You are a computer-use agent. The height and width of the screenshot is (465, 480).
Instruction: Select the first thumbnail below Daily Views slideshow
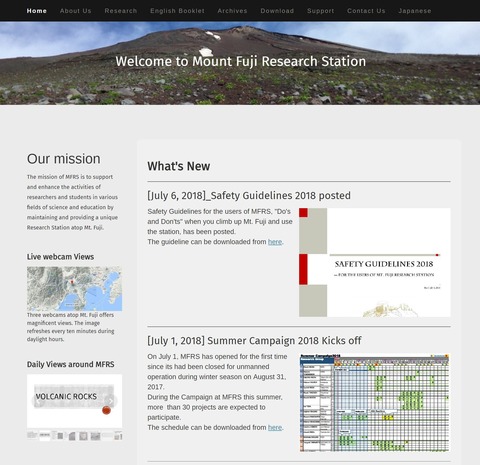click(x=32, y=435)
